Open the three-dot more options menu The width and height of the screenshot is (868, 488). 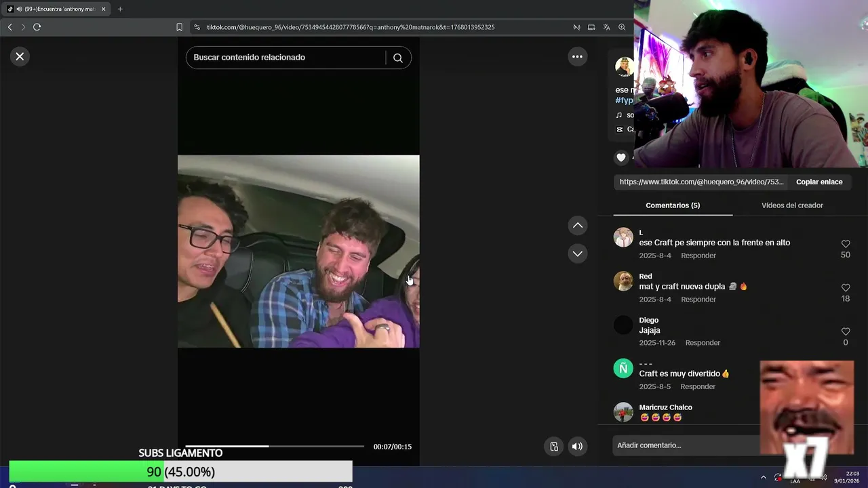click(x=577, y=57)
